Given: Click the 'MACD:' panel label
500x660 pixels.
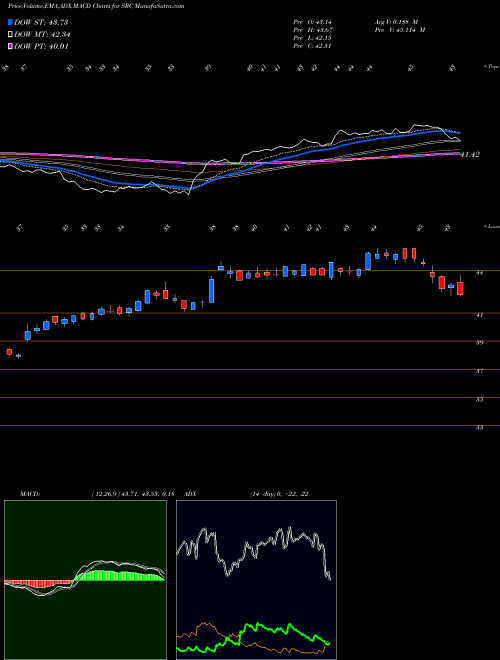Looking at the screenshot, I should [x=29, y=494].
